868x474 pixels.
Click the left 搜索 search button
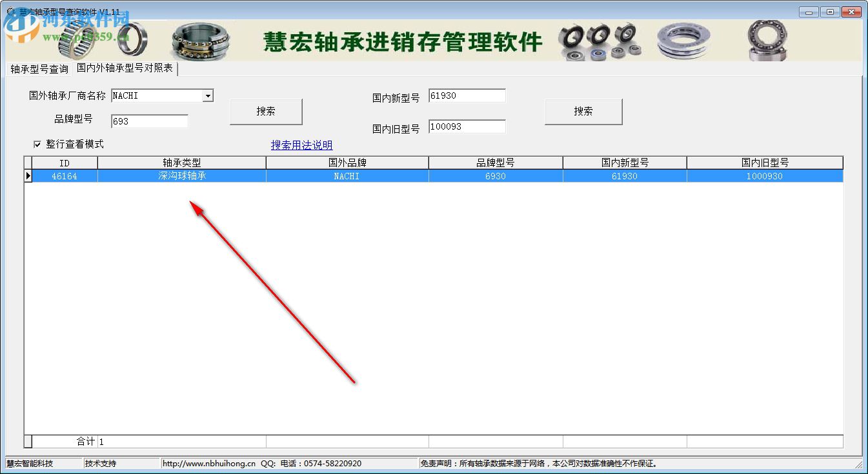coord(265,111)
